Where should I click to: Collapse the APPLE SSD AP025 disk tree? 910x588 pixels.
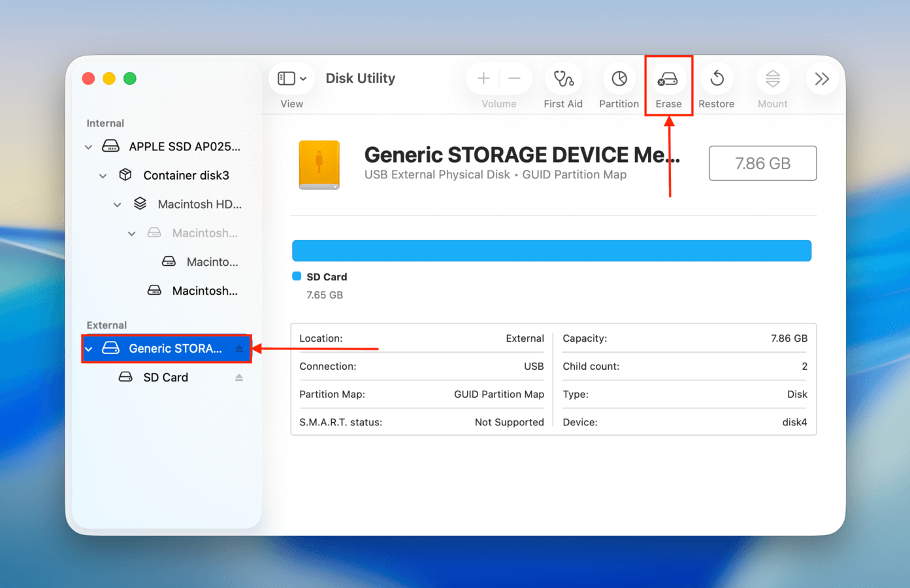pos(88,146)
